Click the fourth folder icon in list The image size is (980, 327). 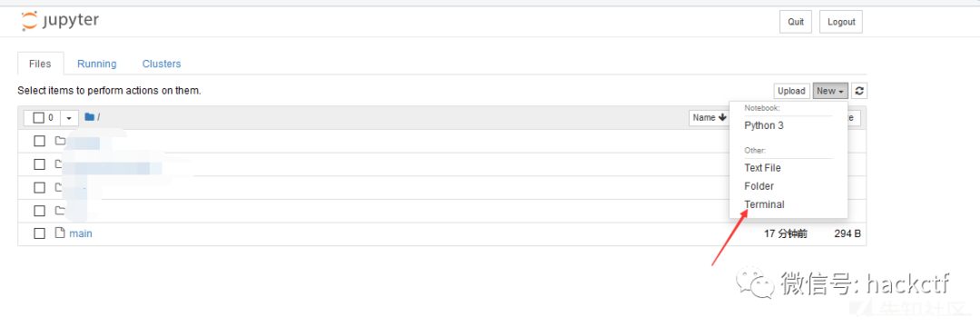[60, 210]
